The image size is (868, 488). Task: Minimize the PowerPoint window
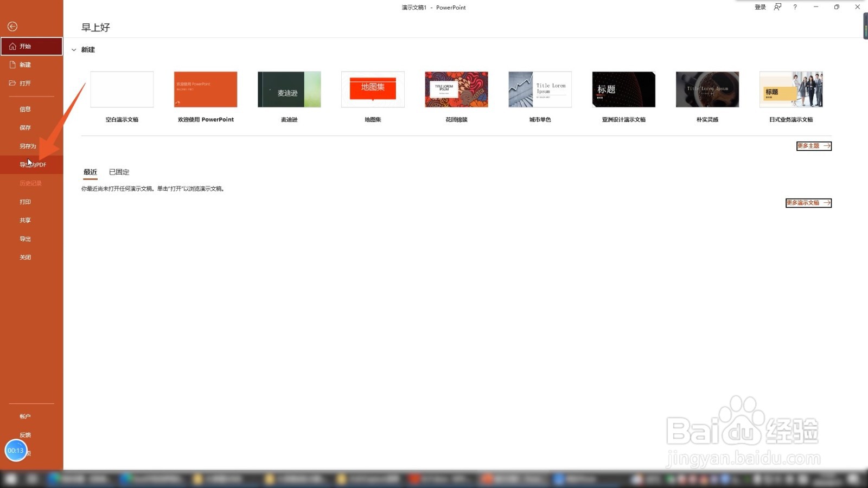click(816, 7)
